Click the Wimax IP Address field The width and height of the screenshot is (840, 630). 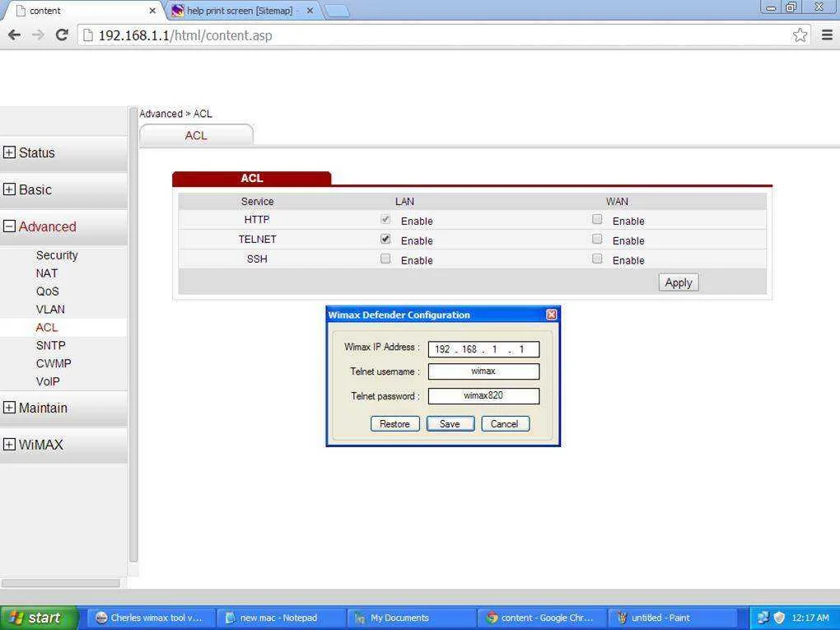click(x=483, y=349)
